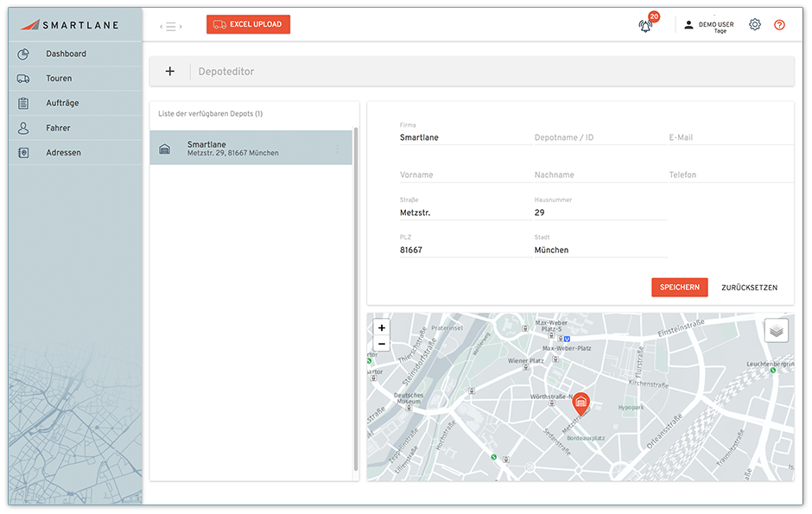
Task: Click the Depotname / ID field
Action: (x=600, y=137)
